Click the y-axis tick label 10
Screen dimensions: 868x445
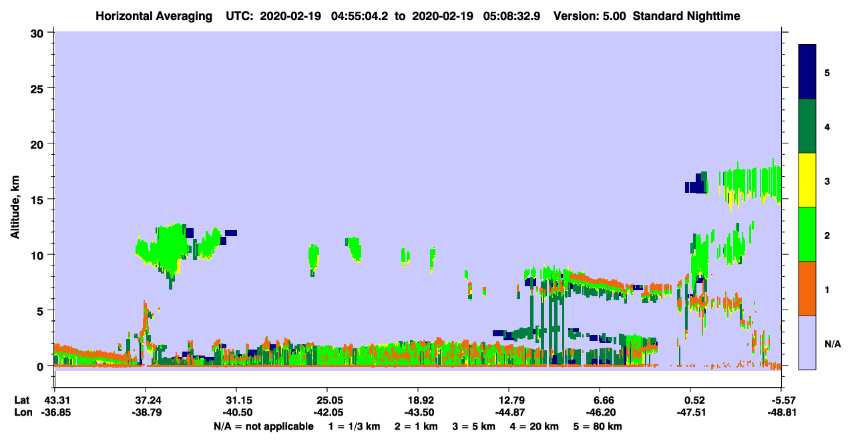39,255
